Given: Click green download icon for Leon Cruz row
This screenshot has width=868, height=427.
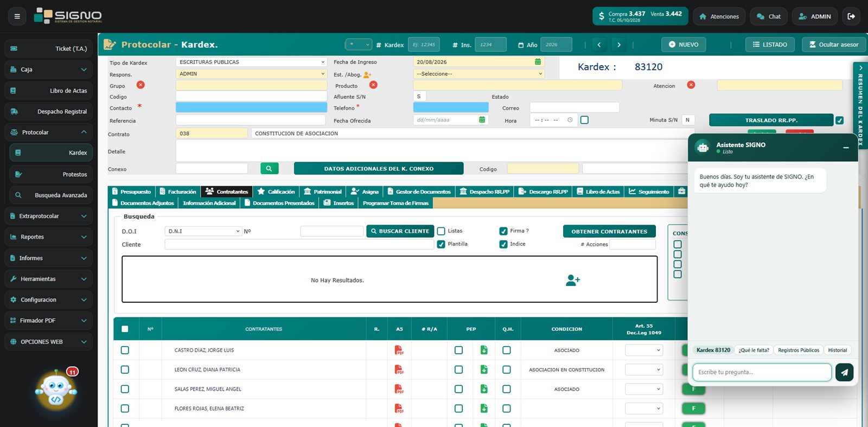Looking at the screenshot, I should click(x=484, y=369).
